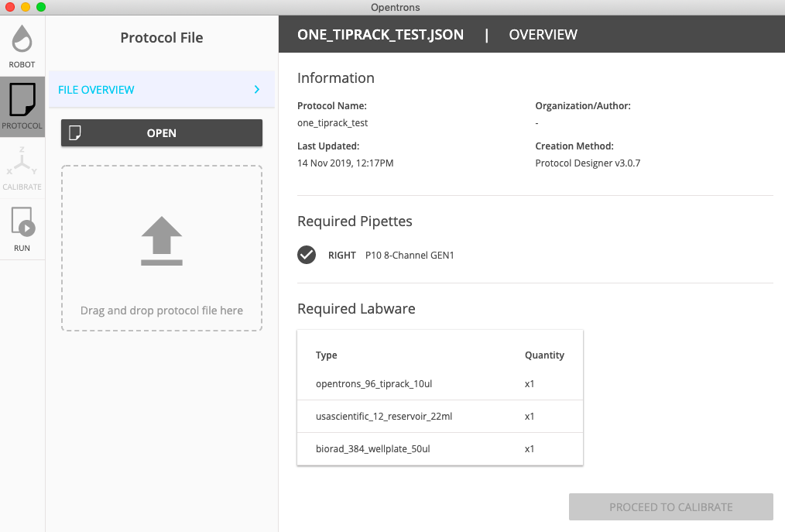Click the ONE_TIPRACK_TEST.JSON title

380,35
